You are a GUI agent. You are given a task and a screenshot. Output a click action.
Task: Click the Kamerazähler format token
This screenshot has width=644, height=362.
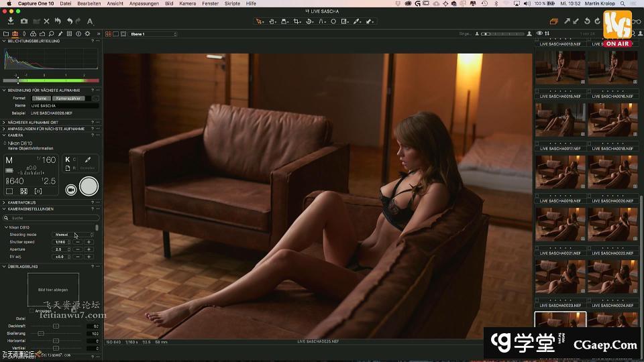point(68,98)
